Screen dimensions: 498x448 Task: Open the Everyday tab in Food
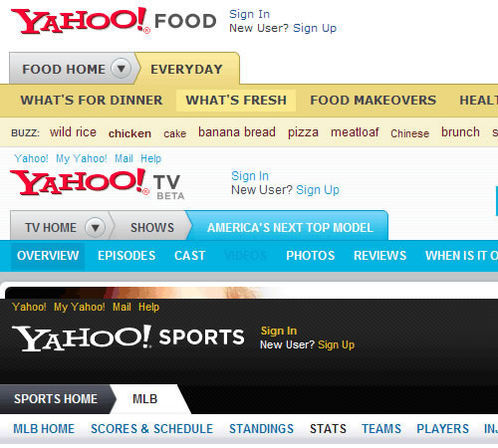point(186,69)
